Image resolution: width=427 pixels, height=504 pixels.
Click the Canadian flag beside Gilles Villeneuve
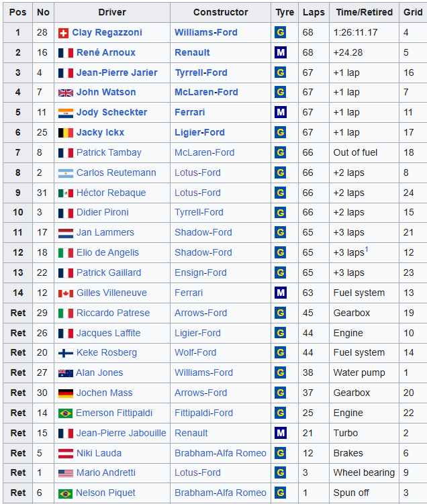click(66, 293)
